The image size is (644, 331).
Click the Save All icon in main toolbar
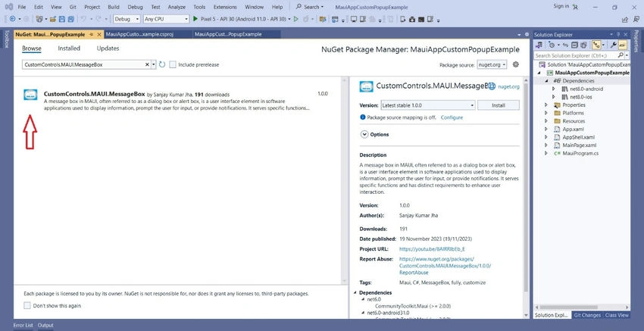coord(70,19)
